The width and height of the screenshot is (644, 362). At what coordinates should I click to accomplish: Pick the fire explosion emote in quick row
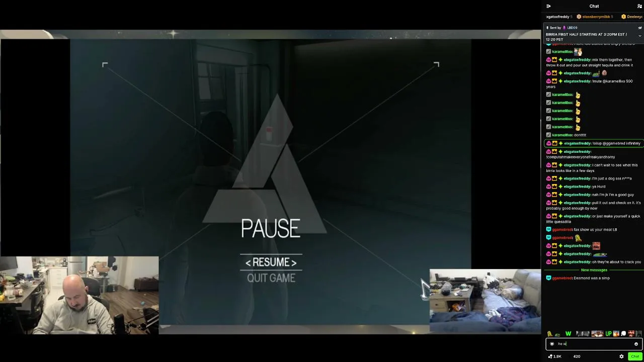coord(616,334)
